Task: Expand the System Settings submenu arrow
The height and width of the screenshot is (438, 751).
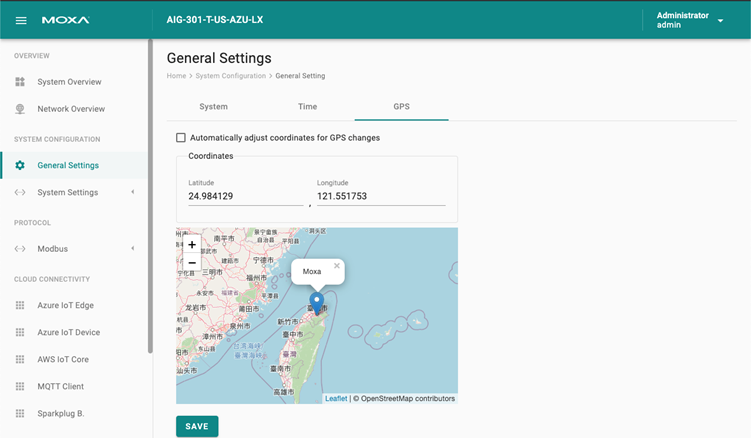Action: [x=133, y=192]
